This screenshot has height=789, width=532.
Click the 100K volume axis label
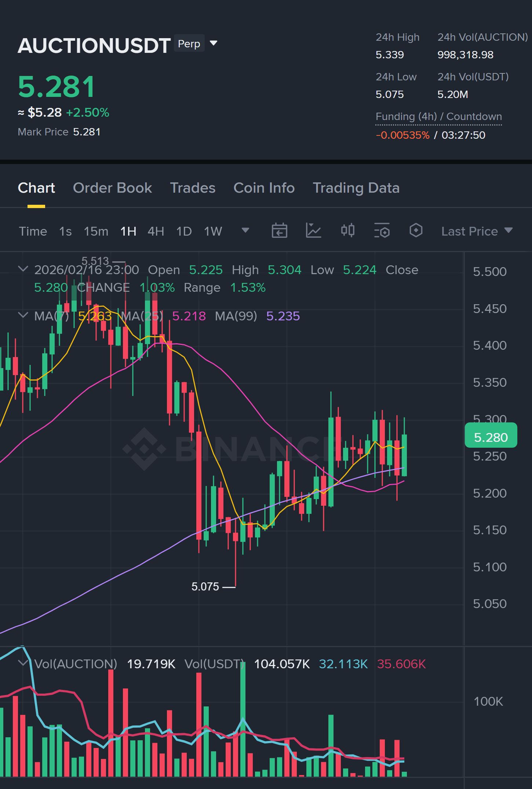click(x=488, y=701)
